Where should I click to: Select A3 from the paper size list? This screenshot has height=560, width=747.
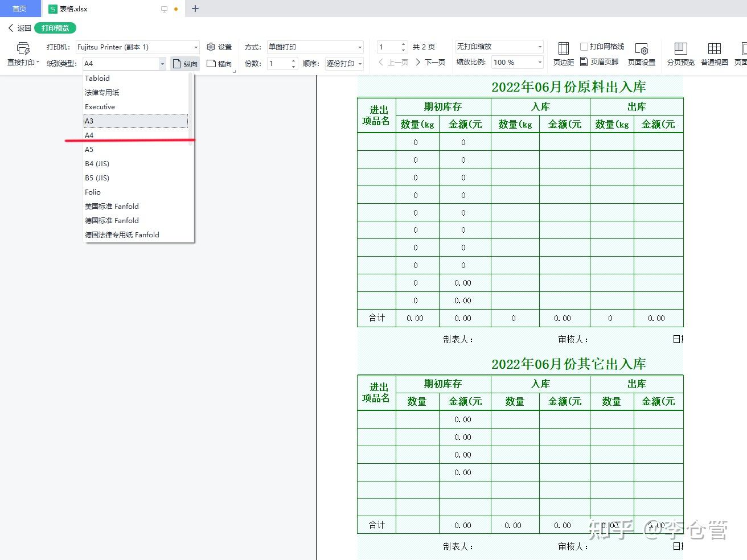[x=135, y=121]
